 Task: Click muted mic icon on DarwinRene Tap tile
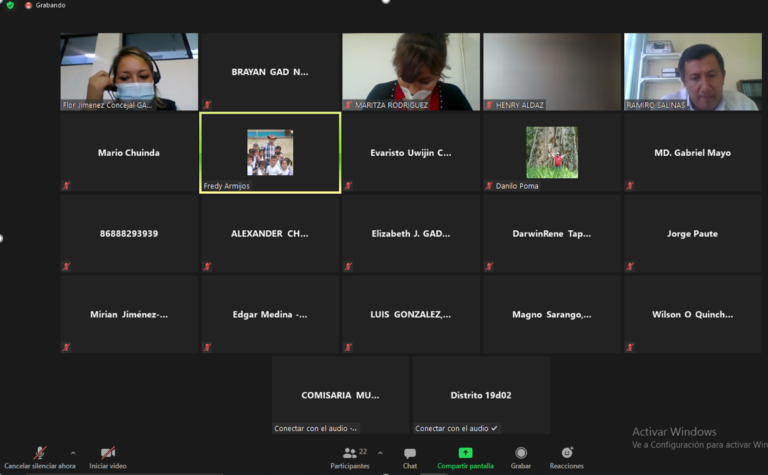click(489, 266)
